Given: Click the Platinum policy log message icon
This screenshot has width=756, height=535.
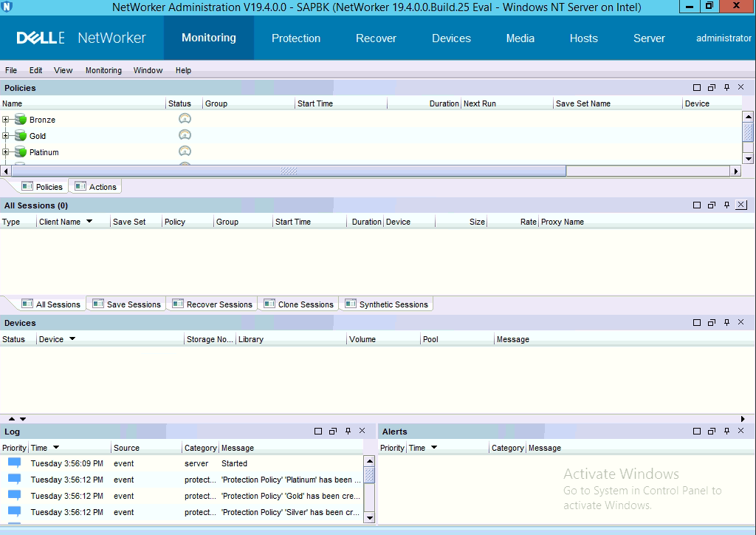Looking at the screenshot, I should point(14,480).
